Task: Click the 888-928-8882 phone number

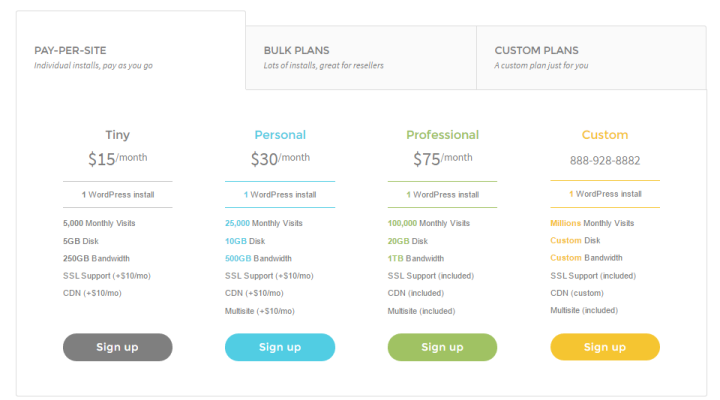Action: point(605,160)
